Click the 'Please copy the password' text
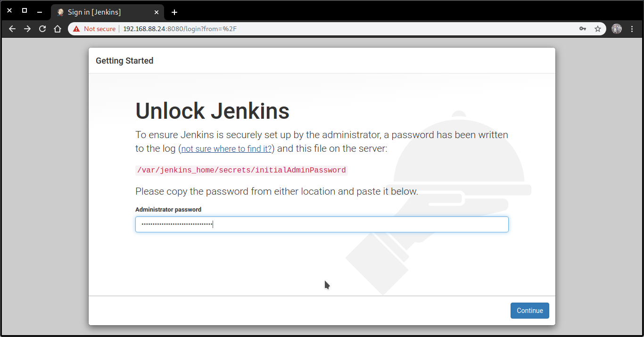Screen dimensions: 644x337 coord(277,191)
